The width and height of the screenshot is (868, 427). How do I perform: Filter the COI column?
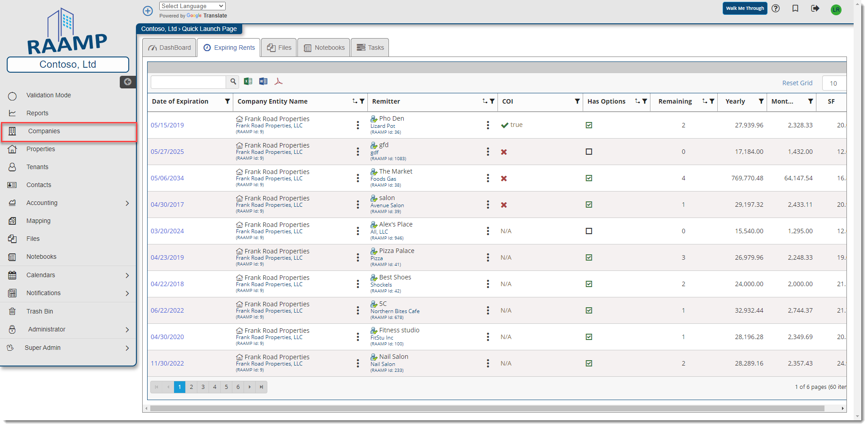pos(577,101)
